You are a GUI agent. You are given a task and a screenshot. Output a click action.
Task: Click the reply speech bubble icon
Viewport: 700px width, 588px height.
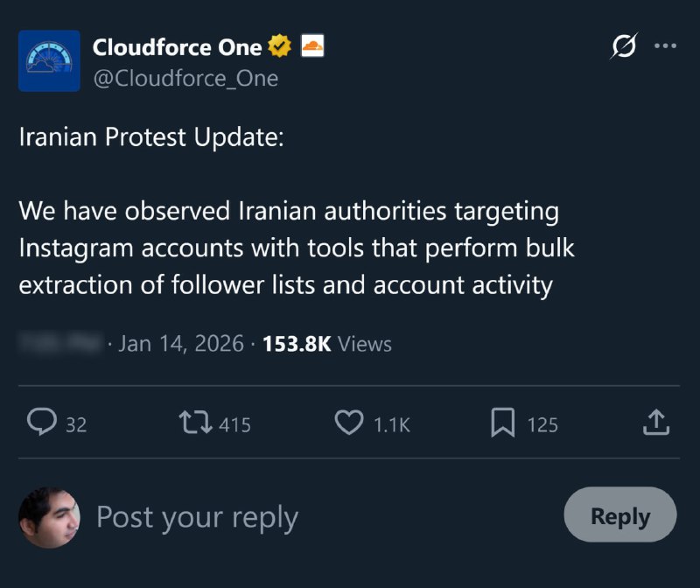coord(41,423)
